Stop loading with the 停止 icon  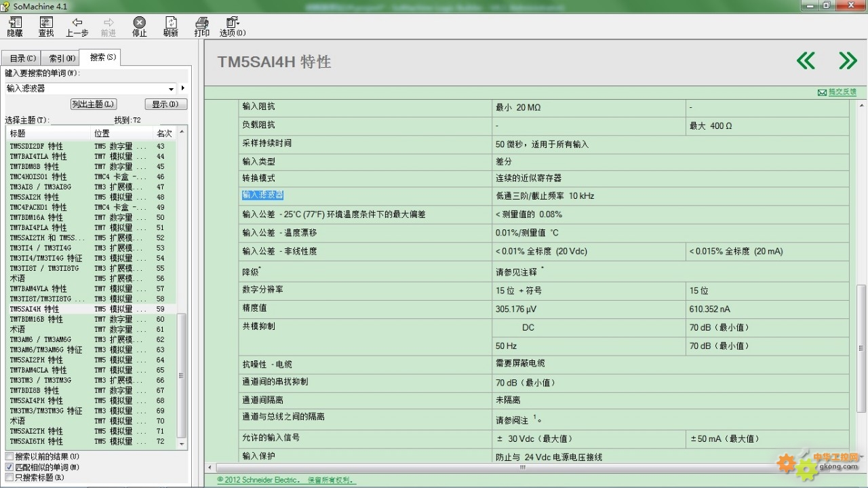(x=139, y=27)
